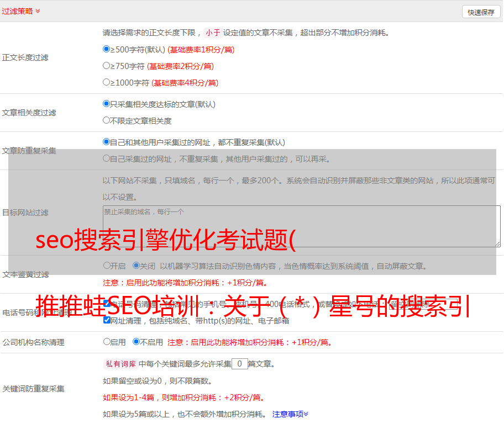Toggle the 网址清理 checkbox
This screenshot has width=504, height=424.
(107, 320)
